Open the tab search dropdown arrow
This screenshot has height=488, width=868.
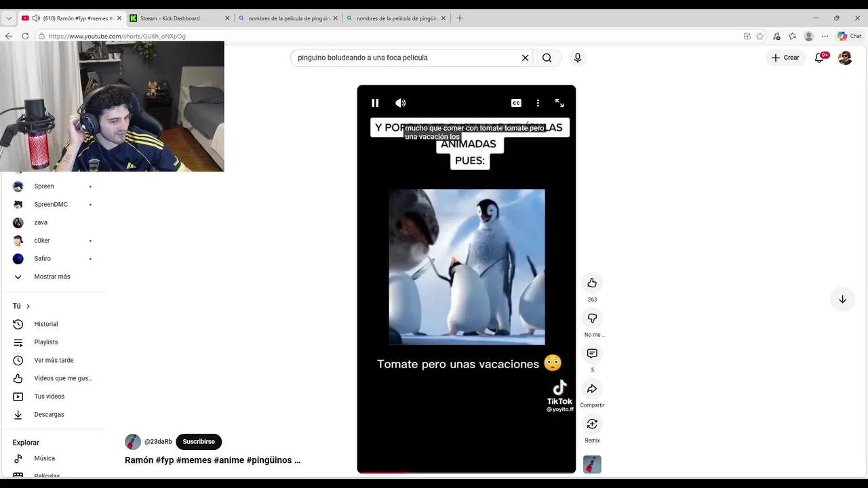click(x=9, y=18)
